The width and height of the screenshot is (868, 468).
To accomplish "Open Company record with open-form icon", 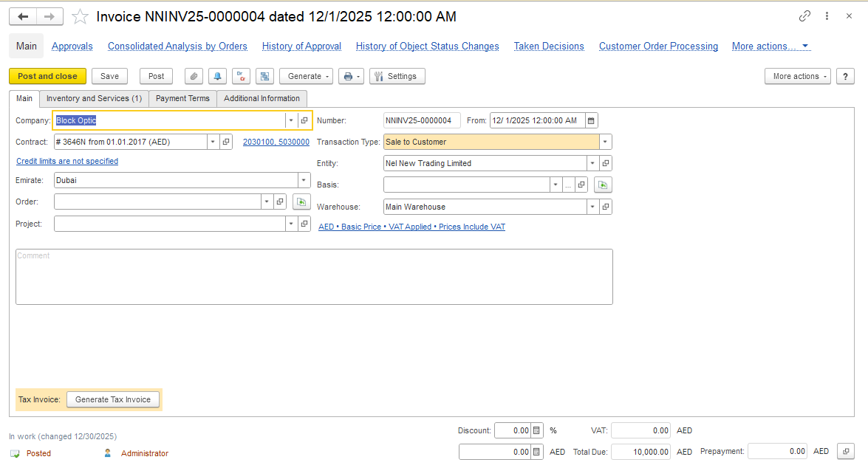I will [304, 120].
